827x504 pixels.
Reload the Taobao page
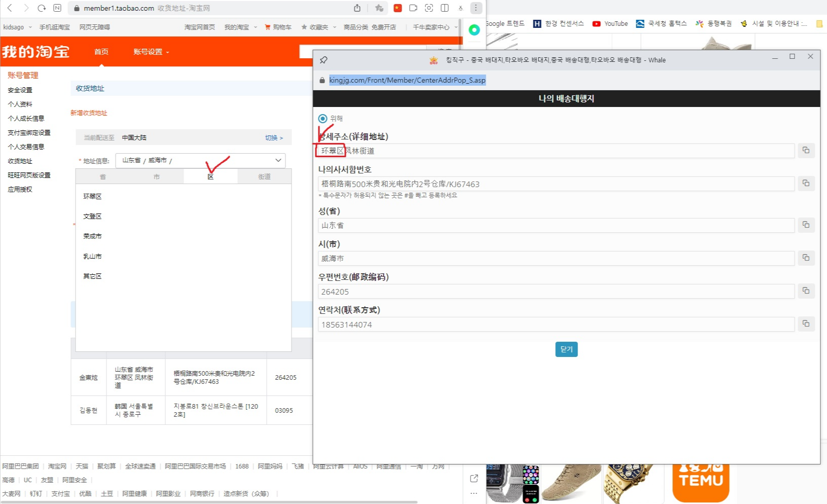tap(42, 8)
